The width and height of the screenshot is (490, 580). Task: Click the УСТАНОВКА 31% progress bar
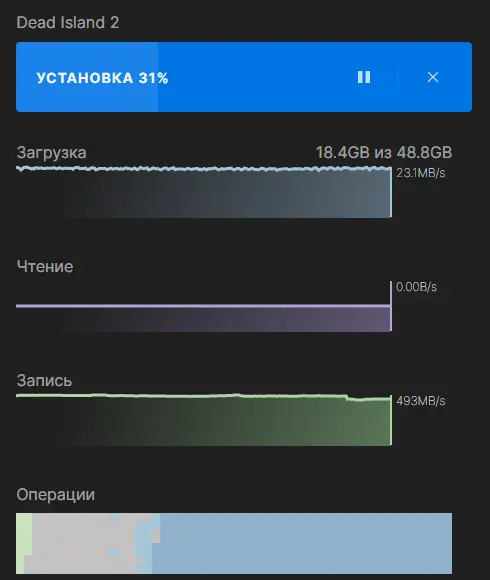click(x=244, y=77)
